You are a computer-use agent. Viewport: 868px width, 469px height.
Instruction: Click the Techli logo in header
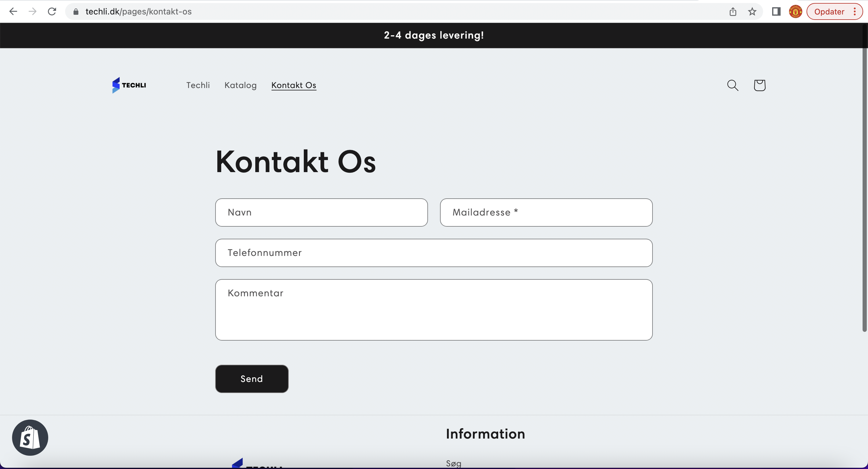point(129,85)
